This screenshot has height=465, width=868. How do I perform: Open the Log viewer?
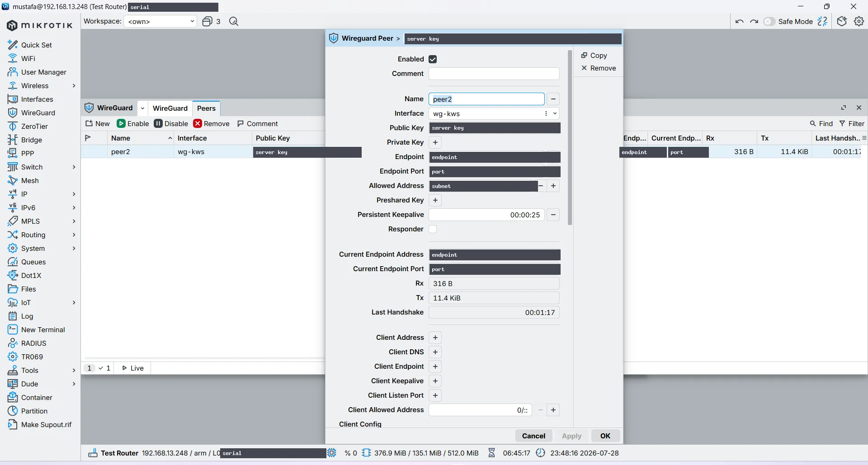click(20, 316)
